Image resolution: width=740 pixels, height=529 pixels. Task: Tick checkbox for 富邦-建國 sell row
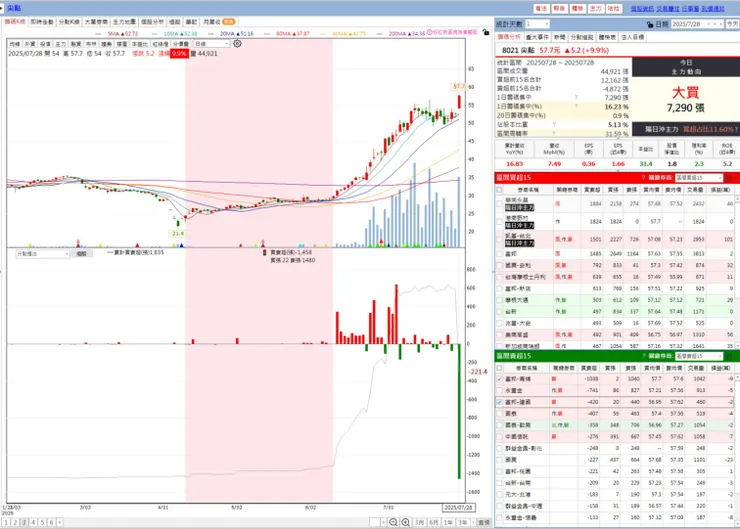click(499, 402)
